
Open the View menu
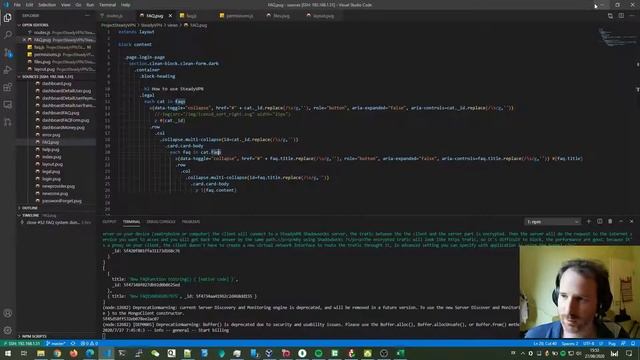(x=66, y=5)
